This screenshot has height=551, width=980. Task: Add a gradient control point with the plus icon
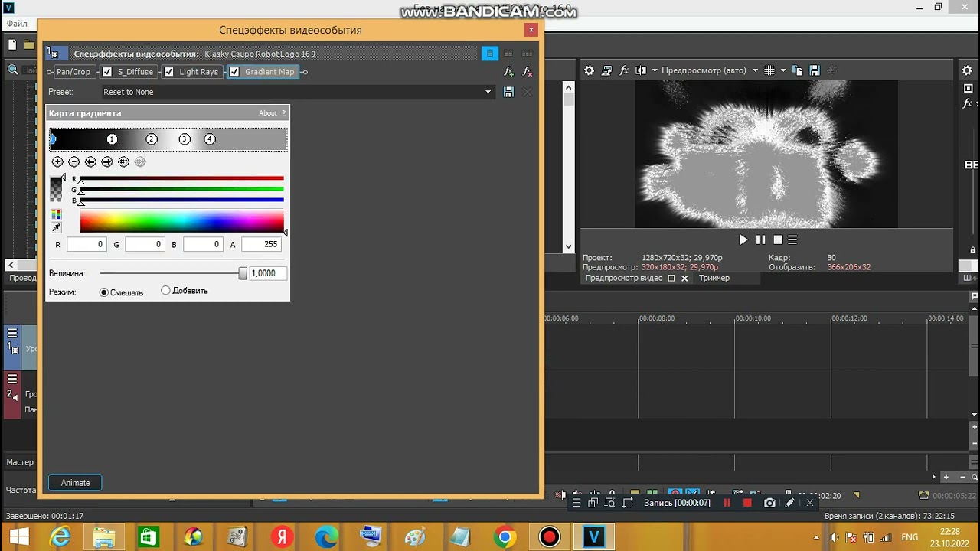click(57, 161)
